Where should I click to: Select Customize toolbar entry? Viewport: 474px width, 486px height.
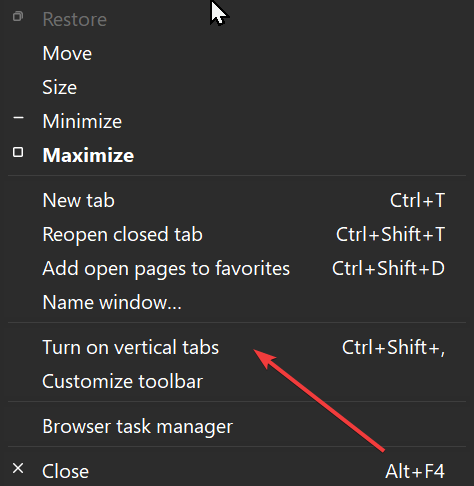(x=237, y=381)
